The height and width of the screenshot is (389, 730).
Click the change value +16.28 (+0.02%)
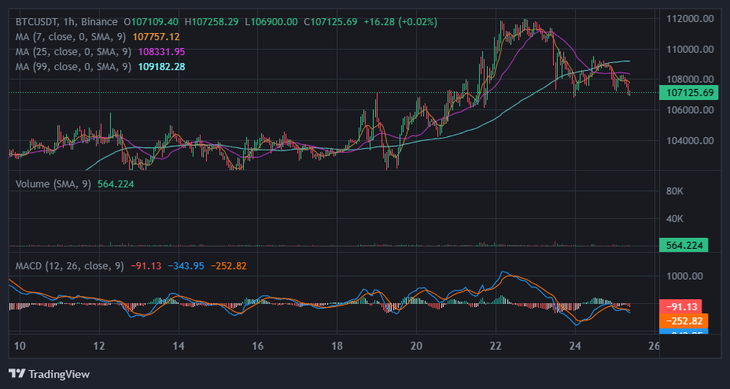pyautogui.click(x=401, y=22)
